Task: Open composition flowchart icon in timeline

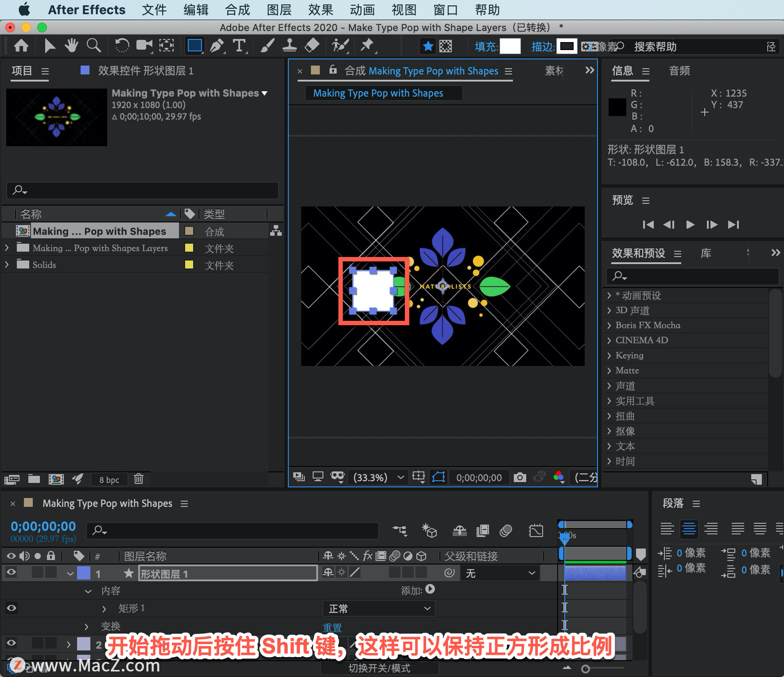Action: point(400,530)
